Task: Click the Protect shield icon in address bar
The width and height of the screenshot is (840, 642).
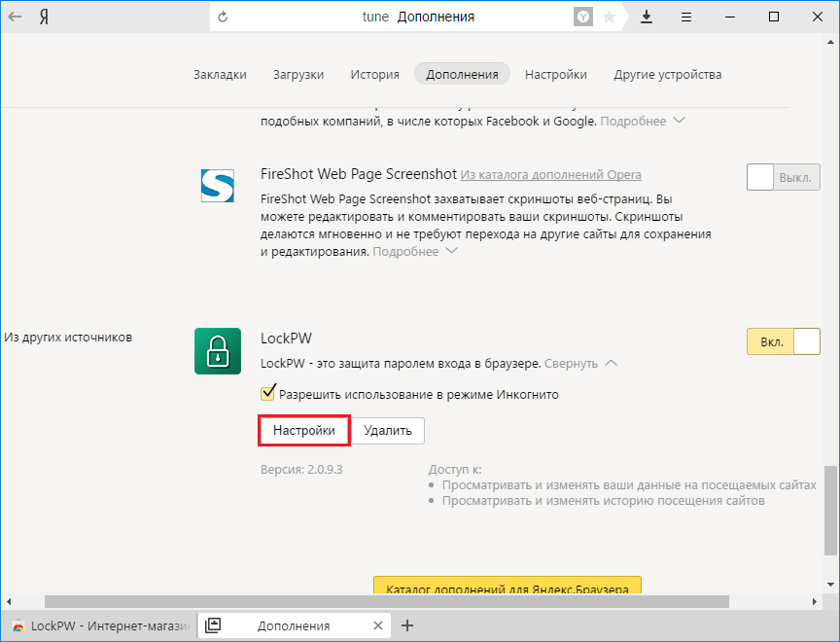Action: click(582, 17)
